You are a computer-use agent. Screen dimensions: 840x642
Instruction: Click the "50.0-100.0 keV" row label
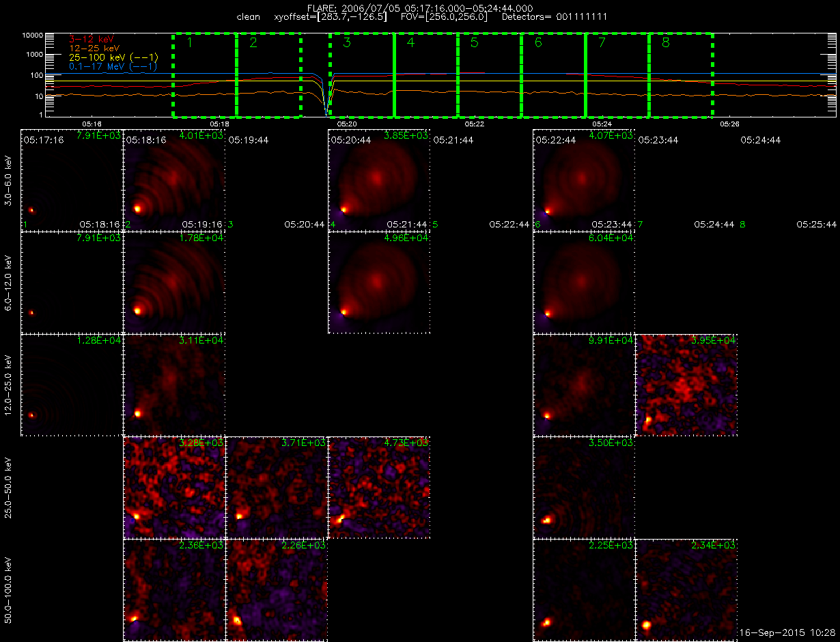tap(9, 590)
